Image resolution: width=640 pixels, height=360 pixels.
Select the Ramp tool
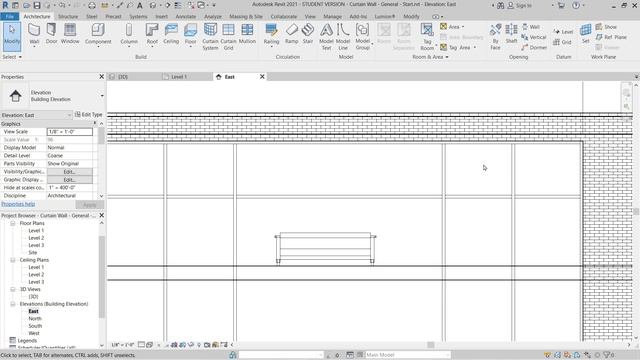(x=291, y=33)
